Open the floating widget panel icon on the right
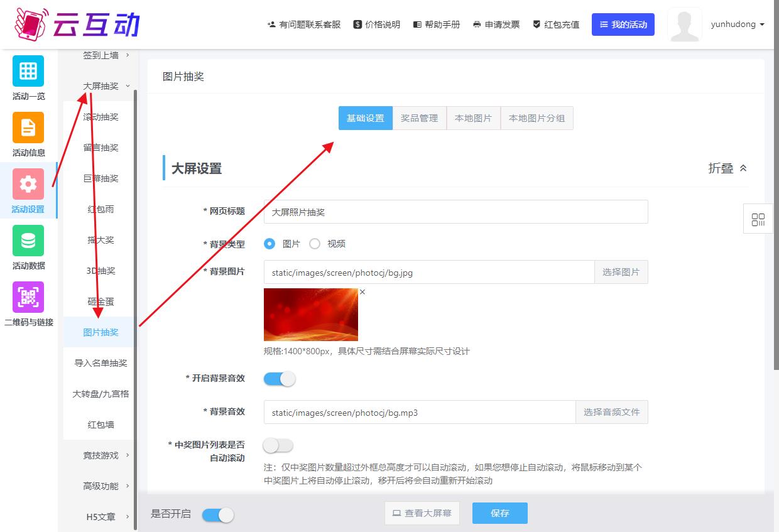 (758, 219)
